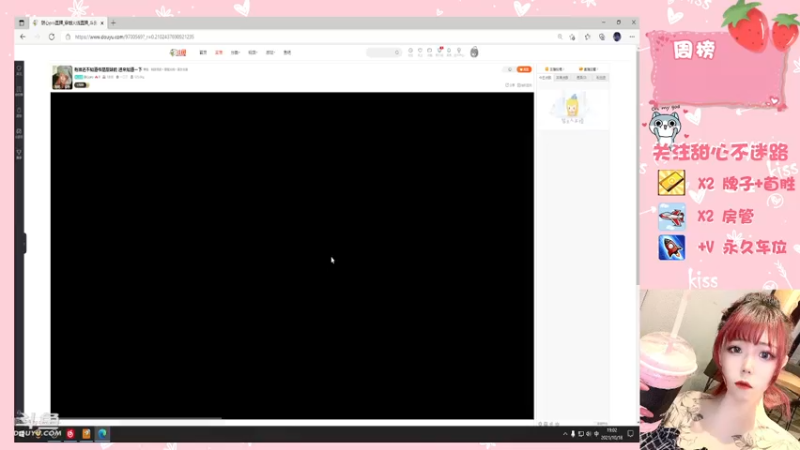Image resolution: width=800 pixels, height=450 pixels.
Task: Select the second tab in right chat panel
Action: tap(562, 78)
